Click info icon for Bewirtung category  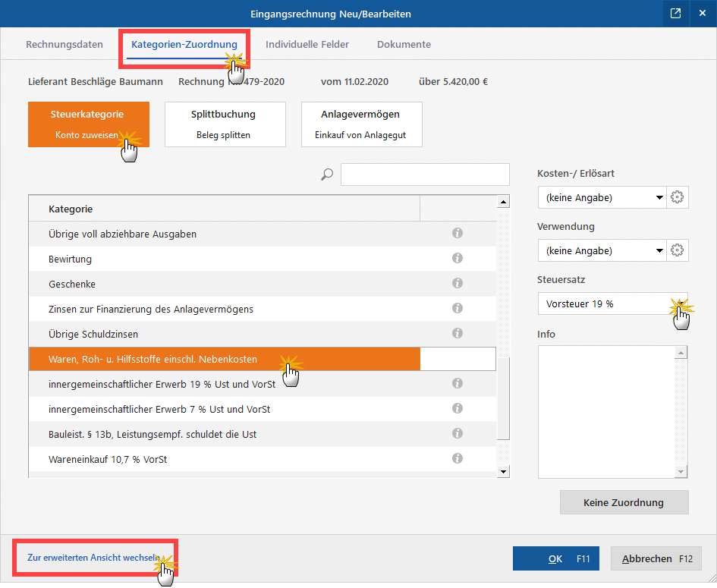[x=458, y=259]
